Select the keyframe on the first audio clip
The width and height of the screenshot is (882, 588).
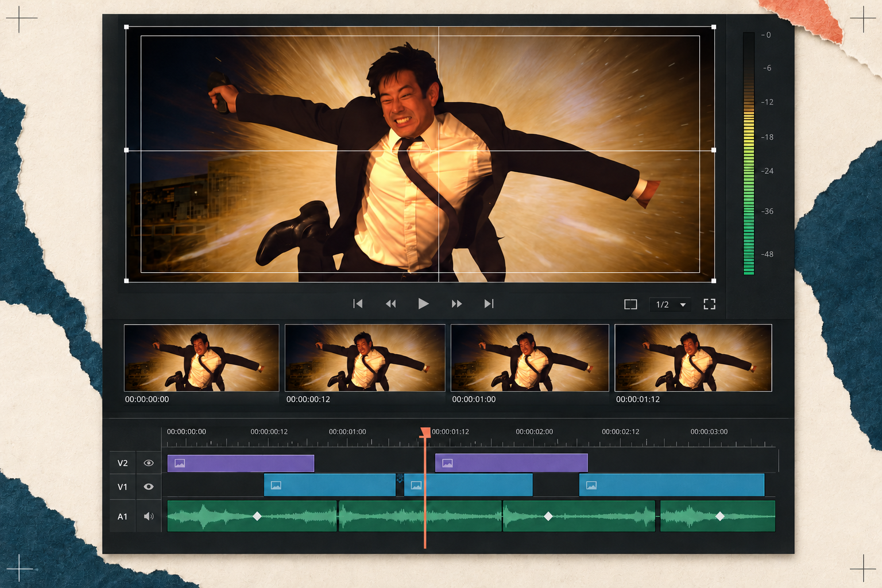point(257,516)
